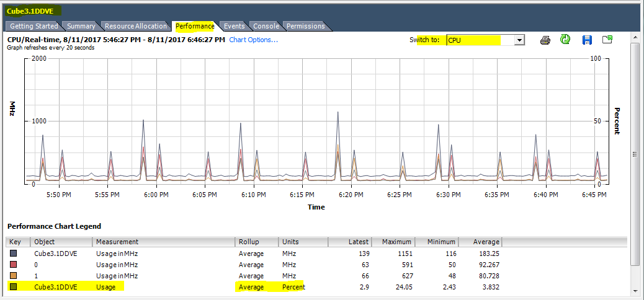Open the Switch to CPU dropdown
This screenshot has width=644, height=300.
pyautogui.click(x=520, y=40)
